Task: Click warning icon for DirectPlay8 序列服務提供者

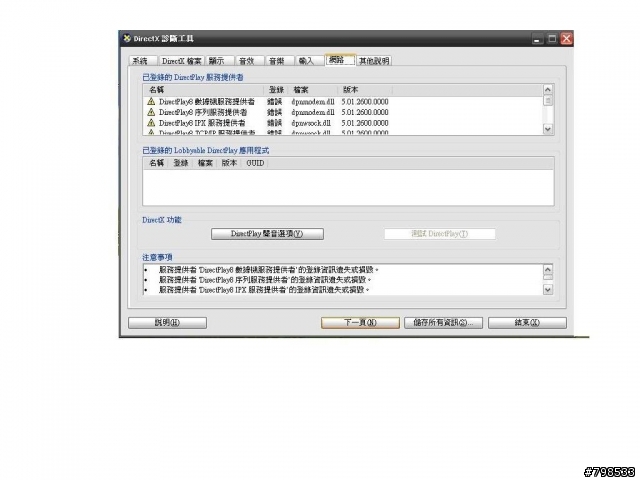Action: pos(151,112)
